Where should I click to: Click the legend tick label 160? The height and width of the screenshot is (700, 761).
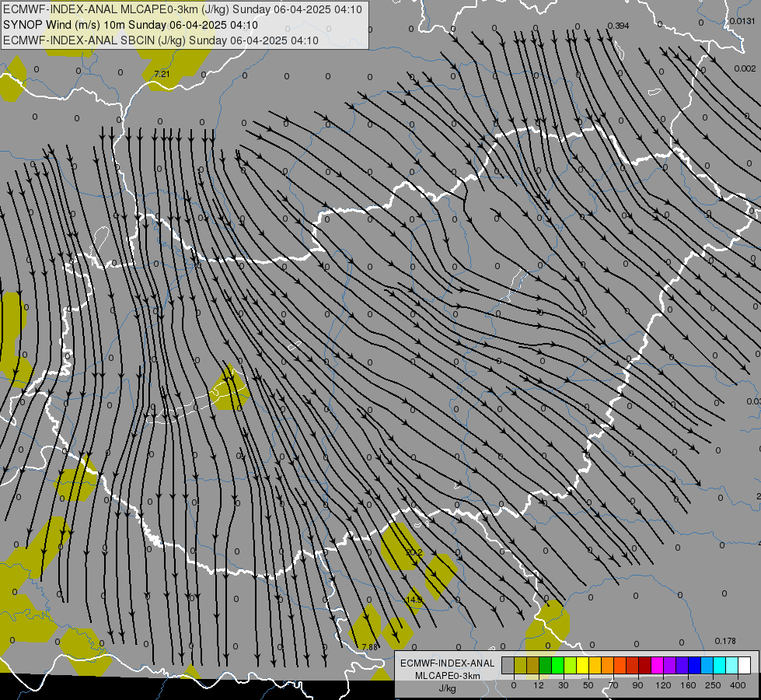coord(688,685)
